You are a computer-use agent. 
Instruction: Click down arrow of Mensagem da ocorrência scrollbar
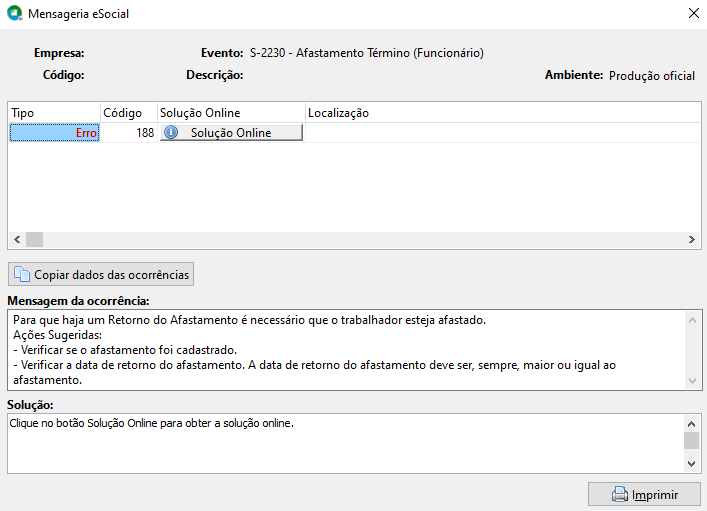[693, 381]
